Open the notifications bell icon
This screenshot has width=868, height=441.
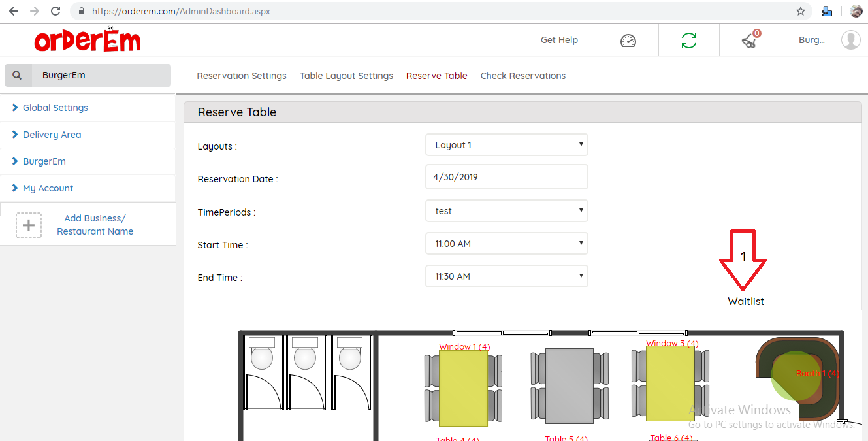[x=749, y=41]
